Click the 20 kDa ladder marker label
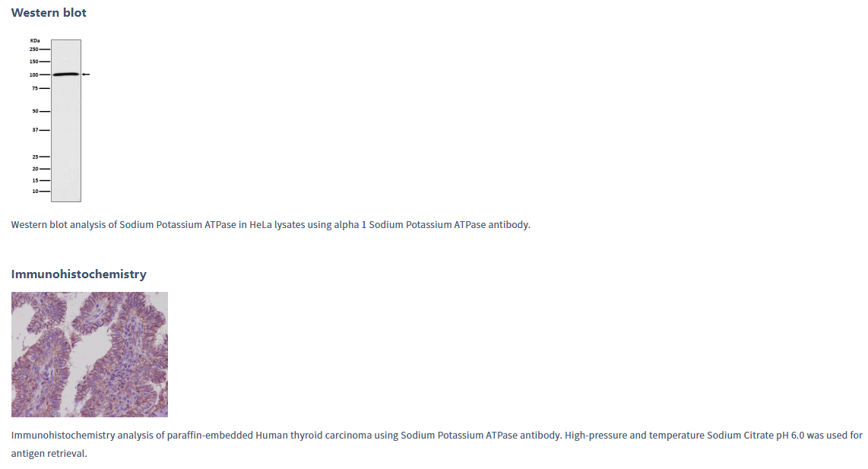868x469 pixels. click(35, 169)
